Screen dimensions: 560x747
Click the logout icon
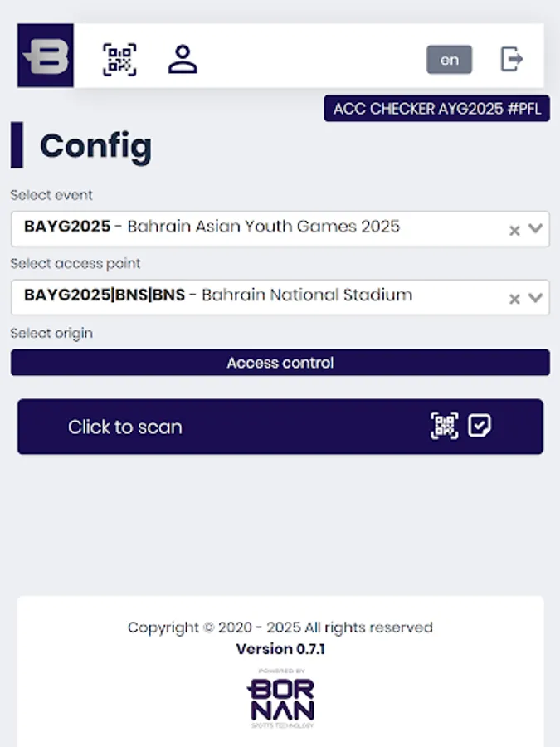(x=512, y=59)
